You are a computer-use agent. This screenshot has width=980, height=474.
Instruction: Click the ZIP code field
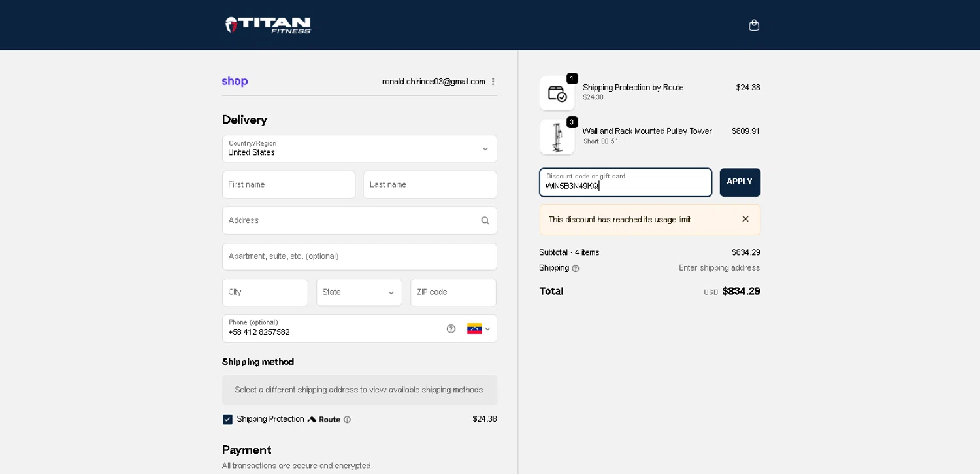point(453,292)
